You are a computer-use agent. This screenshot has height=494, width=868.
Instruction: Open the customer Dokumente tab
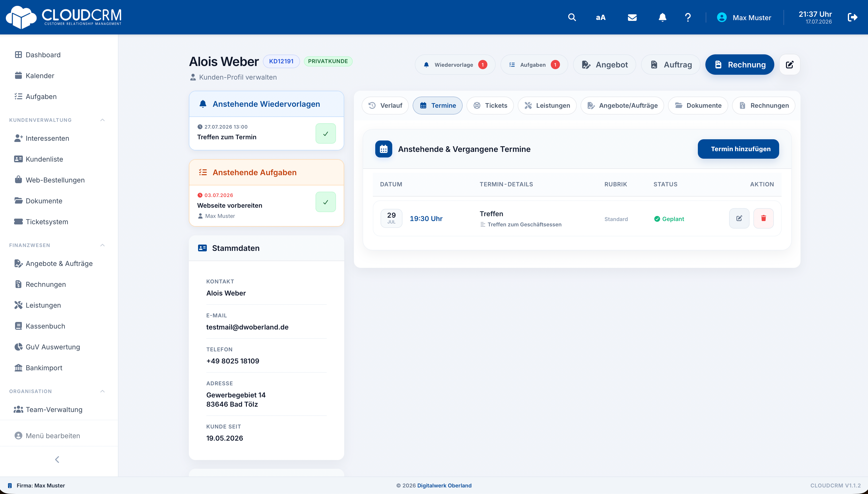(x=698, y=106)
